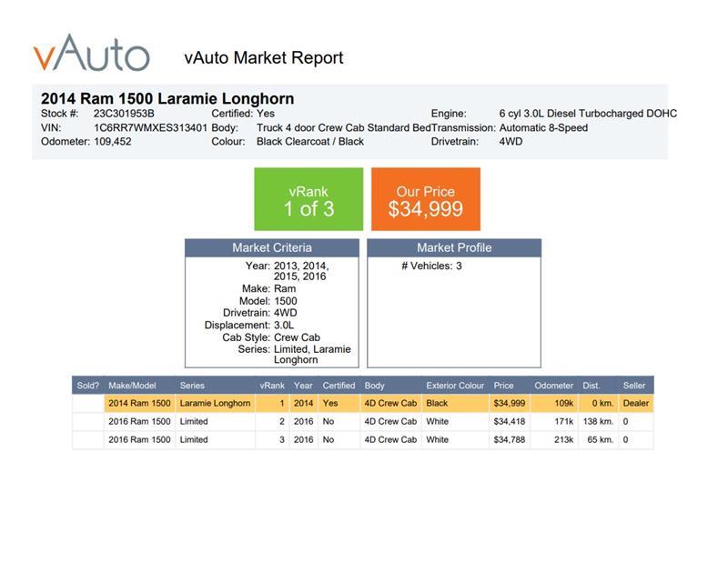The width and height of the screenshot is (728, 583).
Task: Click the 'Exterior Colour' column header
Action: pyautogui.click(x=455, y=386)
